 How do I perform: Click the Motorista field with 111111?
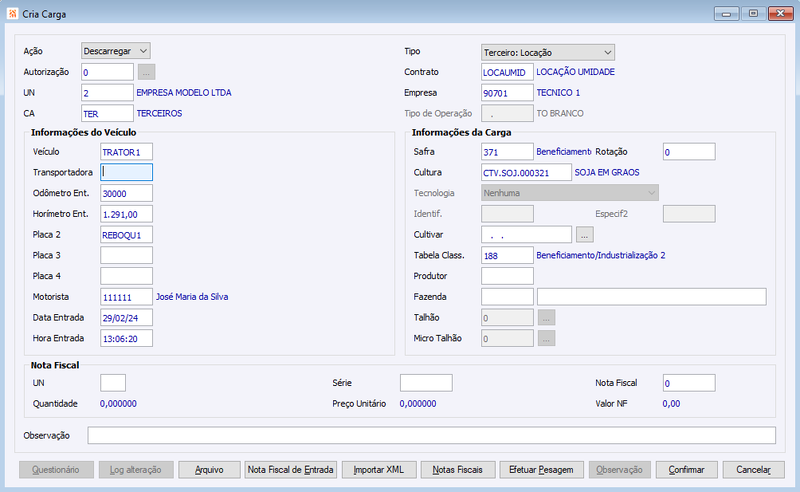pos(126,297)
